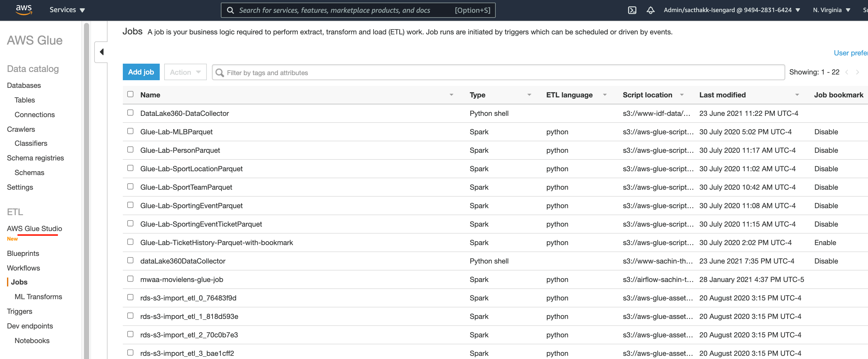Click the Name column sort arrow
This screenshot has height=359, width=868.
[x=451, y=95]
